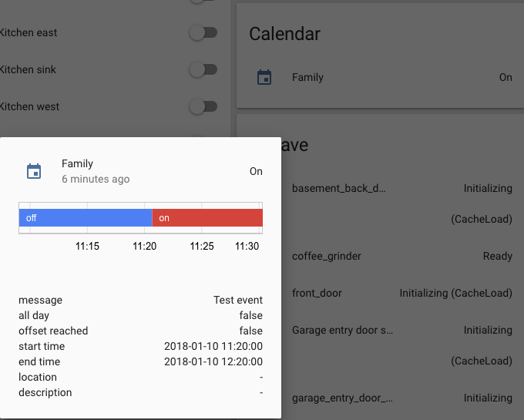524x420 pixels.
Task: Open the basement_back_d... device entry
Action: click(x=338, y=188)
